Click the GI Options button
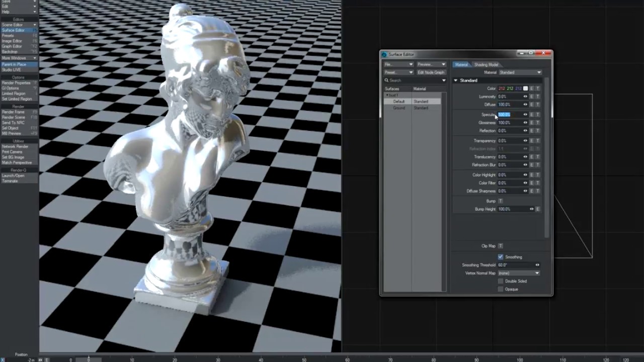 [20, 88]
